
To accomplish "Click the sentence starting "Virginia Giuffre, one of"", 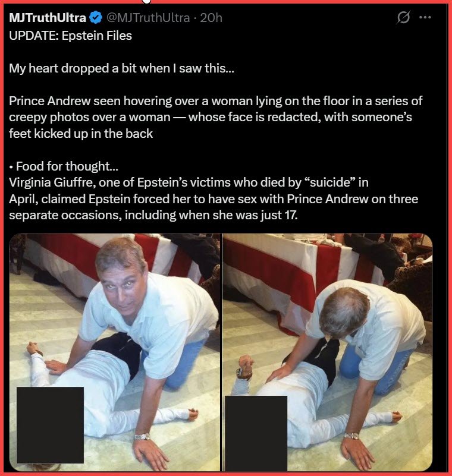I will pos(214,198).
